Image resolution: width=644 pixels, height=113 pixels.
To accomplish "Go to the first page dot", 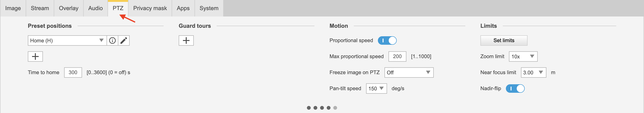I will pyautogui.click(x=309, y=108).
